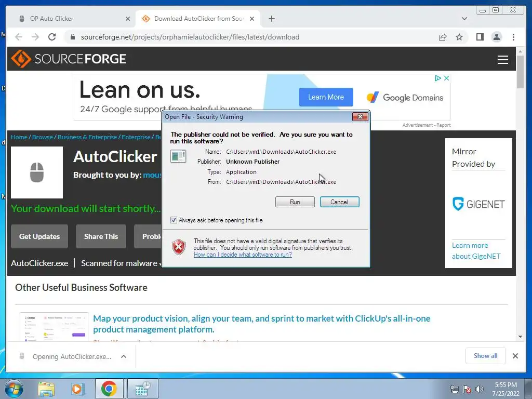Go back to the previous page
The image size is (532, 399).
coord(19,37)
